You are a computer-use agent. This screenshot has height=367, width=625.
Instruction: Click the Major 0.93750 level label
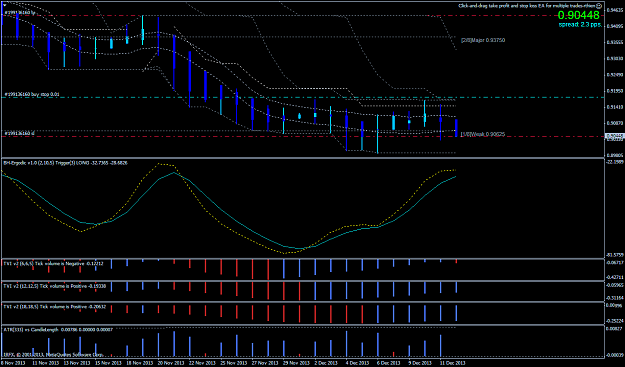483,40
